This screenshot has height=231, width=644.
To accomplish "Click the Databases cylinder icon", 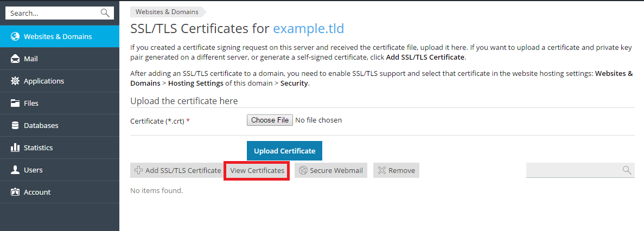I will pyautogui.click(x=15, y=126).
